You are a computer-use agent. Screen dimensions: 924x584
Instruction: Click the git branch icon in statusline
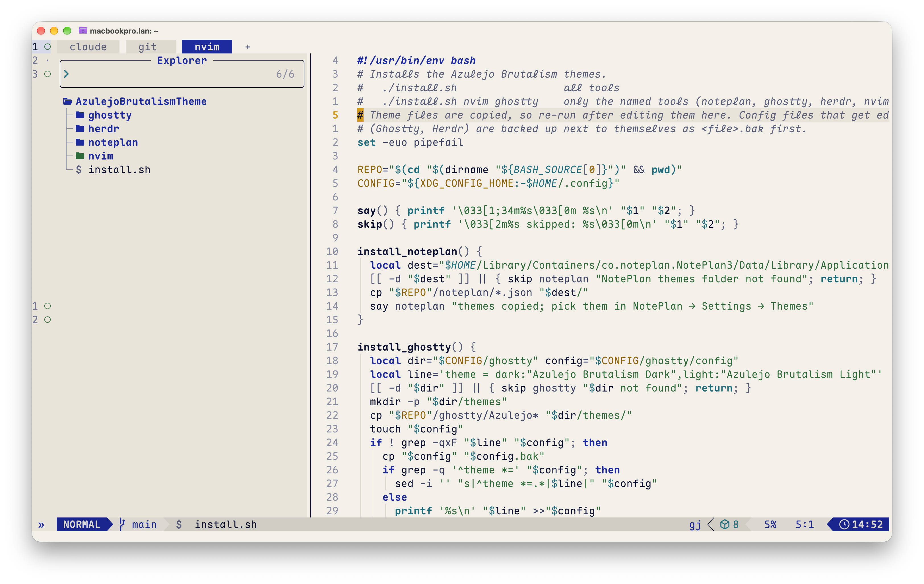122,524
